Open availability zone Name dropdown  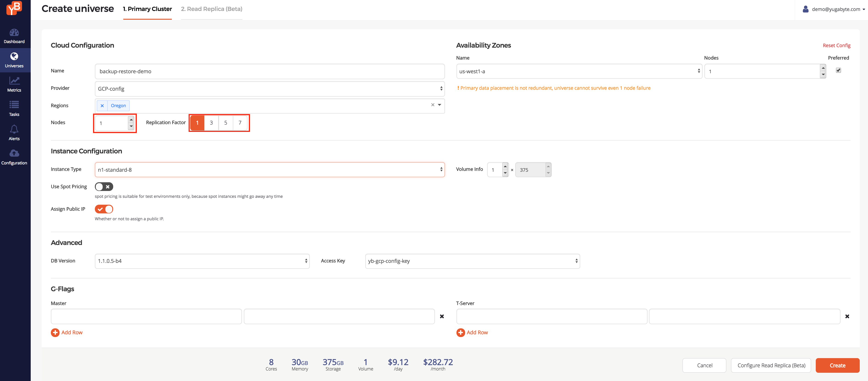pyautogui.click(x=579, y=71)
